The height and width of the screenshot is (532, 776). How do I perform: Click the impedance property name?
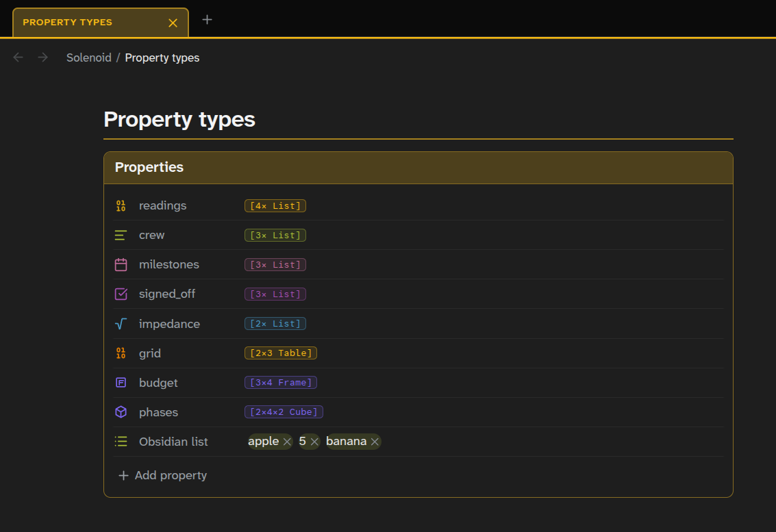(x=169, y=324)
